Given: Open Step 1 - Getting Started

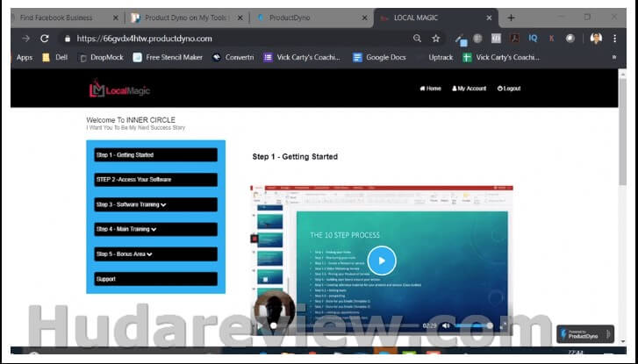Looking at the screenshot, I should point(156,155).
